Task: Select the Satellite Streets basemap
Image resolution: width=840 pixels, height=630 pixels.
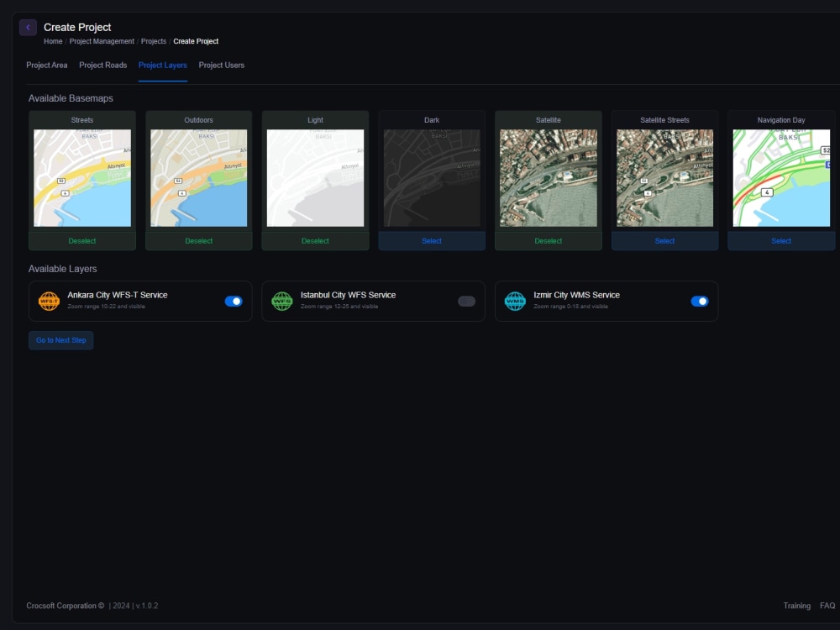Action: tap(664, 241)
